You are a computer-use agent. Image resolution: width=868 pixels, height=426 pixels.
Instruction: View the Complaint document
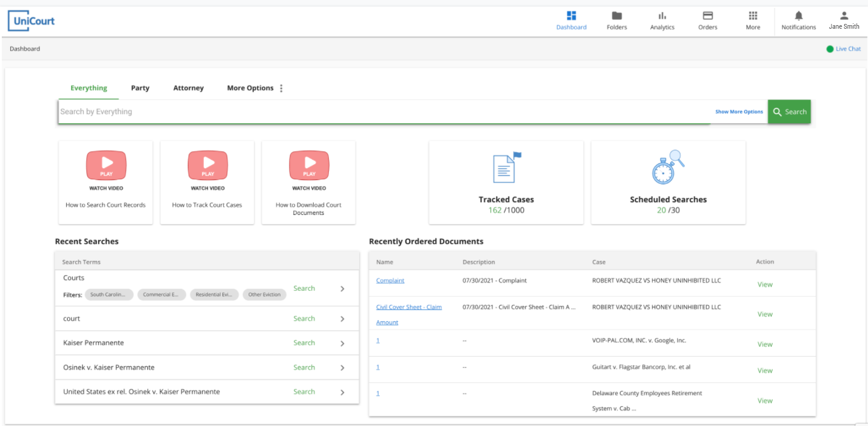tap(765, 284)
